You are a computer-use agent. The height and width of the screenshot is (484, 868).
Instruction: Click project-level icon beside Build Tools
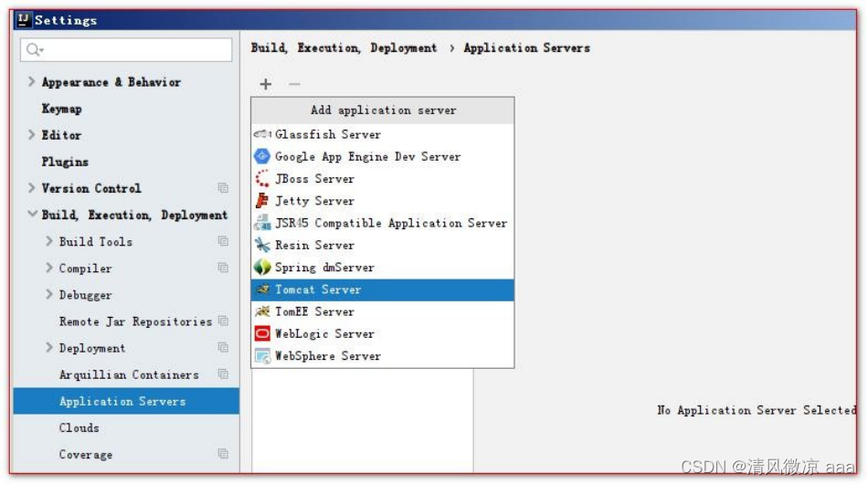(x=223, y=241)
